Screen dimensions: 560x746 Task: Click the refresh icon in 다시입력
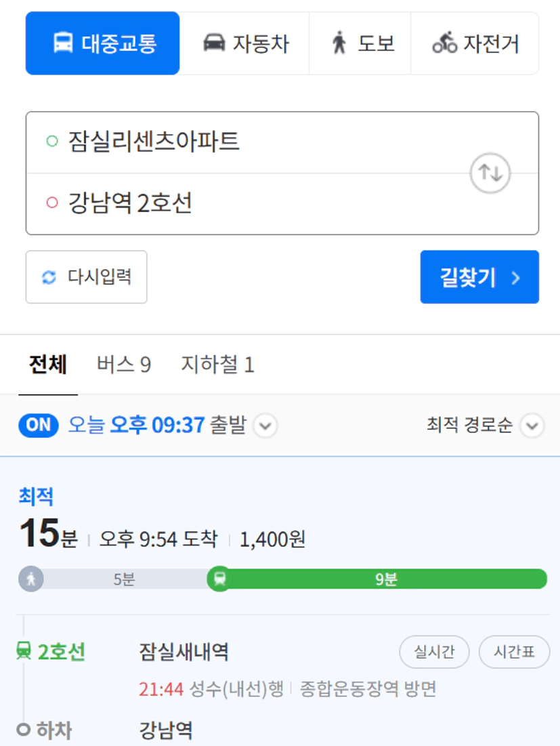pos(49,277)
